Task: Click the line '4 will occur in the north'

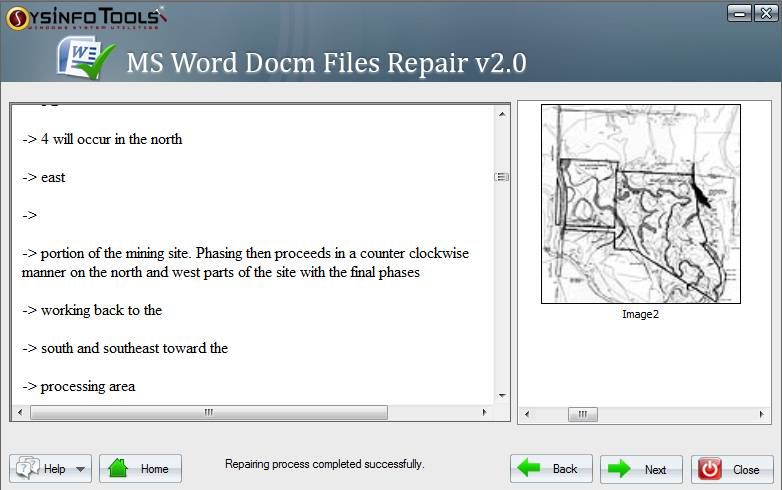Action: point(102,139)
